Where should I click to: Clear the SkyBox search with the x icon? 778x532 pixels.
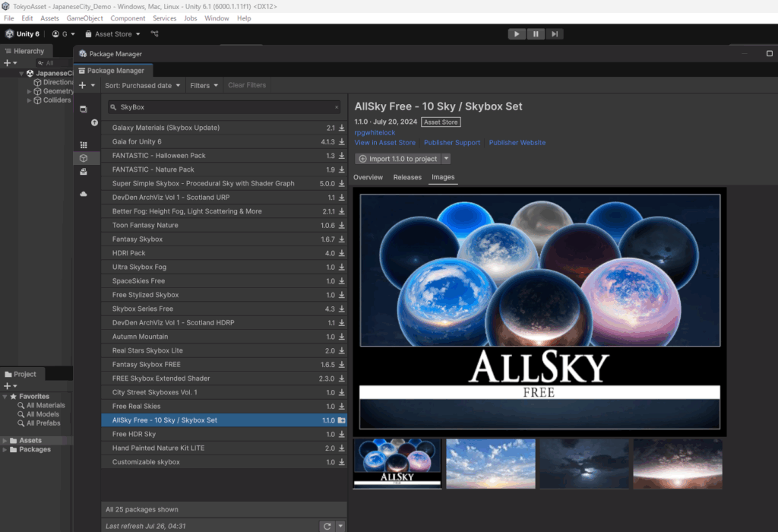pos(337,107)
